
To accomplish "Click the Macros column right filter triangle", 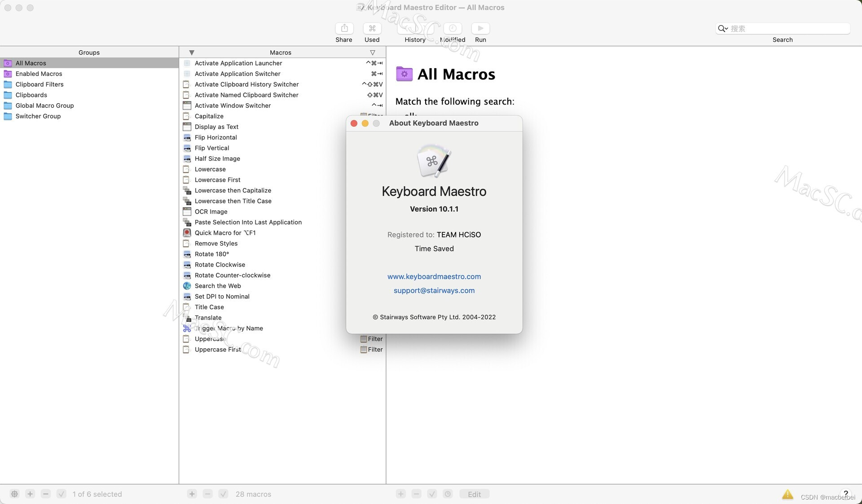I will click(372, 53).
